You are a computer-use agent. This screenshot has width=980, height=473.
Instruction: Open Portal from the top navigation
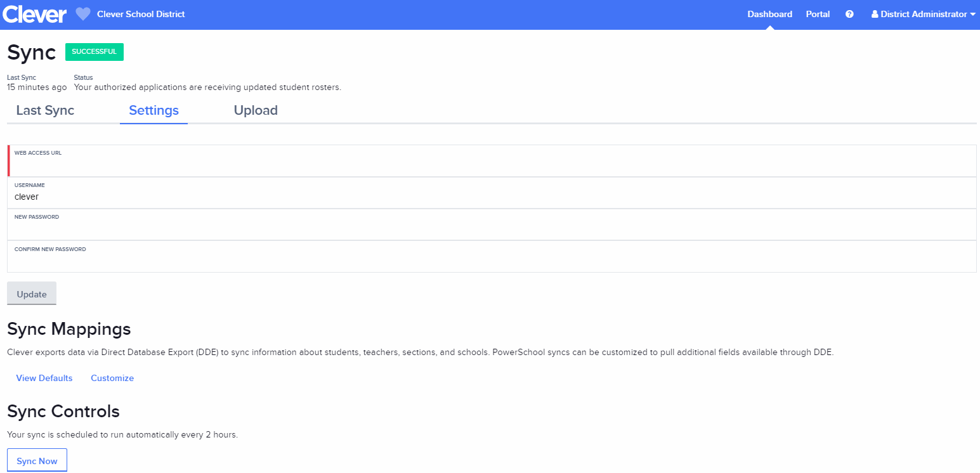point(818,14)
